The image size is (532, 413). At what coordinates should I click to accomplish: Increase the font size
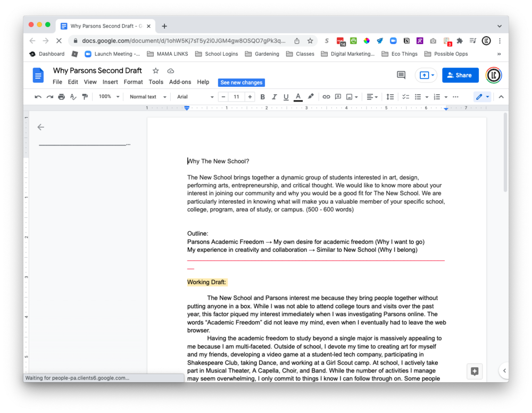[x=250, y=97]
